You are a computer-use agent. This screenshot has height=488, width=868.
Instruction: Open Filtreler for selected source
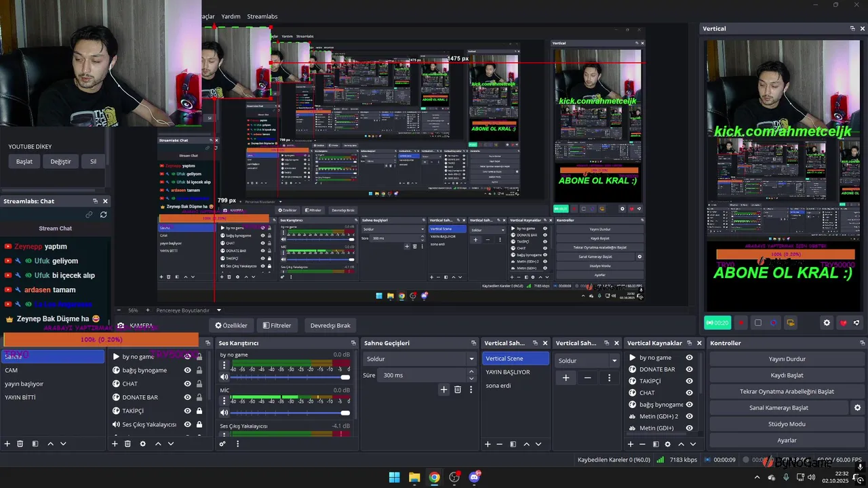(x=277, y=325)
